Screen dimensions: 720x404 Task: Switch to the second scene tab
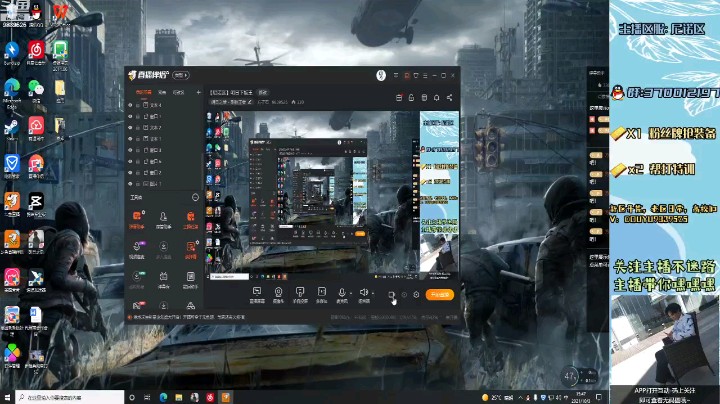point(162,92)
